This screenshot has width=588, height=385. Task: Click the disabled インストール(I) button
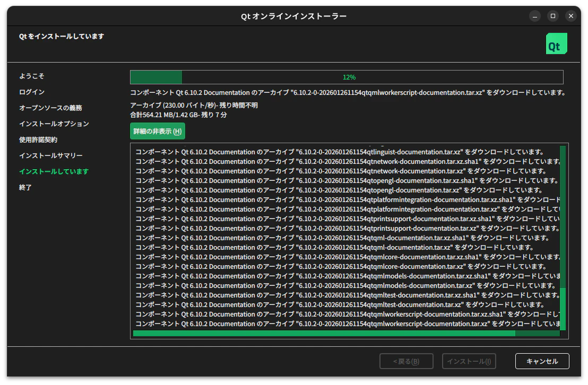pos(469,361)
